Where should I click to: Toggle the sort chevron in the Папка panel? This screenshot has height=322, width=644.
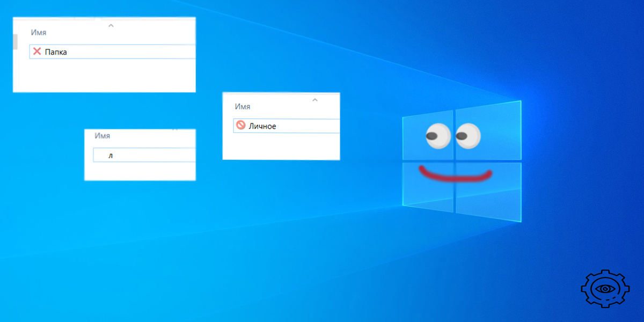(111, 25)
